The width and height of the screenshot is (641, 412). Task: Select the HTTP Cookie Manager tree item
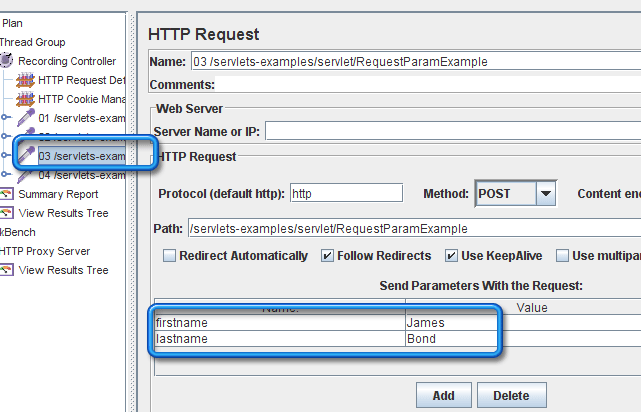point(81,99)
